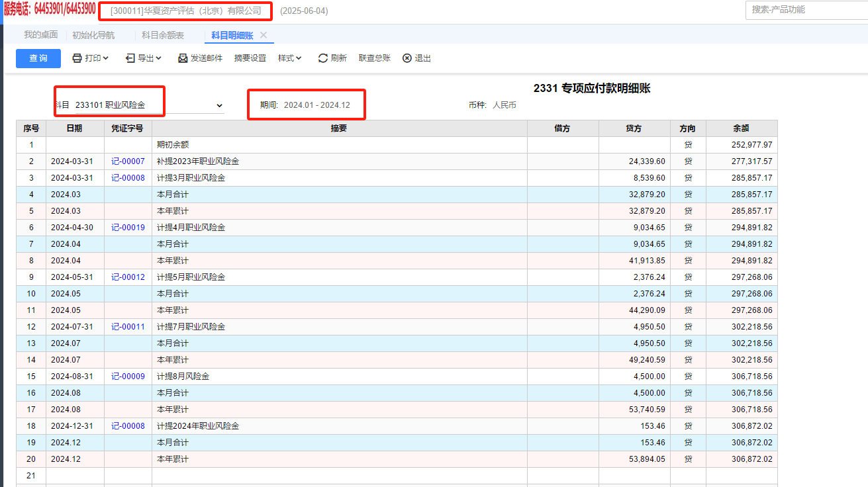Expand the 科目 233101 职业风险金 selector

point(220,106)
